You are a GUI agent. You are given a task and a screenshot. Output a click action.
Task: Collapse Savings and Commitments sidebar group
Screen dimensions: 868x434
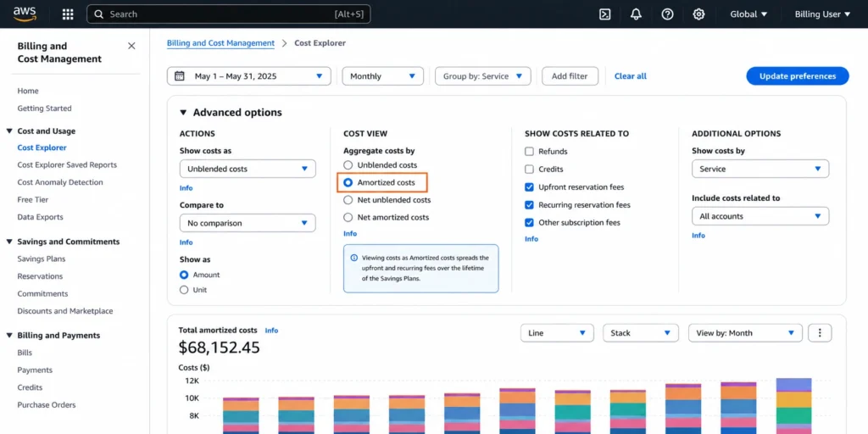click(8, 242)
